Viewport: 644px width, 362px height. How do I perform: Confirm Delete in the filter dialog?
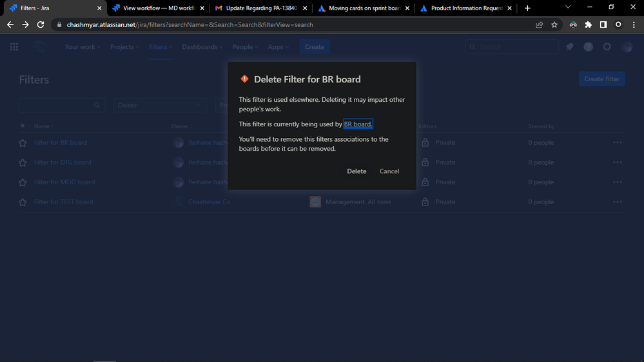click(356, 171)
